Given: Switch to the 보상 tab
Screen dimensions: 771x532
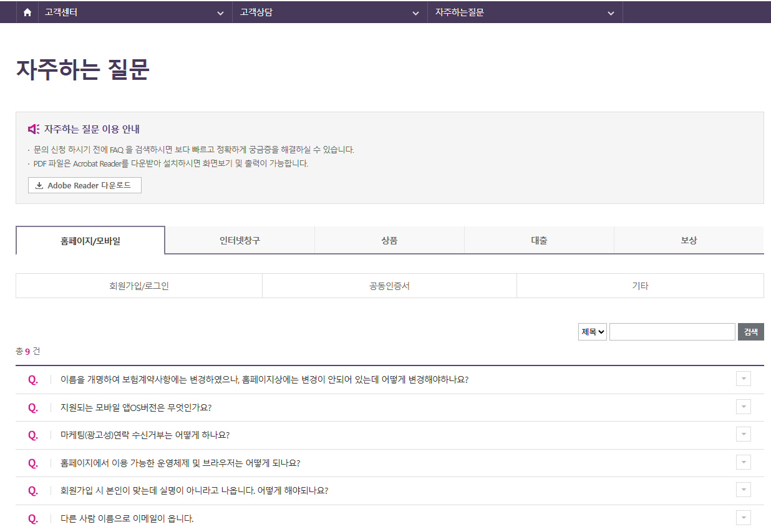Looking at the screenshot, I should pos(689,240).
